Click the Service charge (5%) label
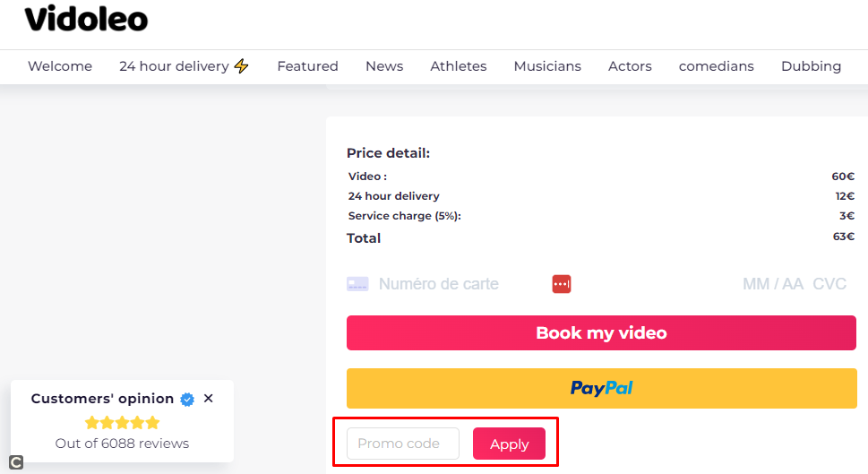 click(405, 216)
